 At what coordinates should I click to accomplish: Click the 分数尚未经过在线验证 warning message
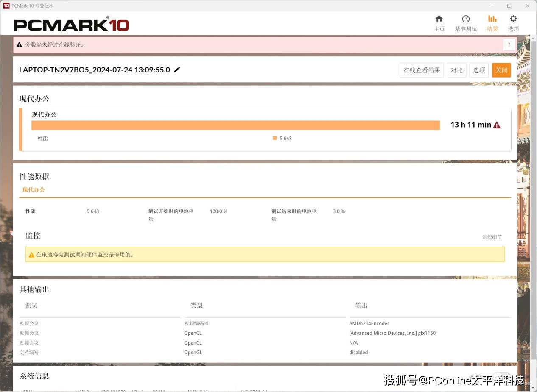55,44
